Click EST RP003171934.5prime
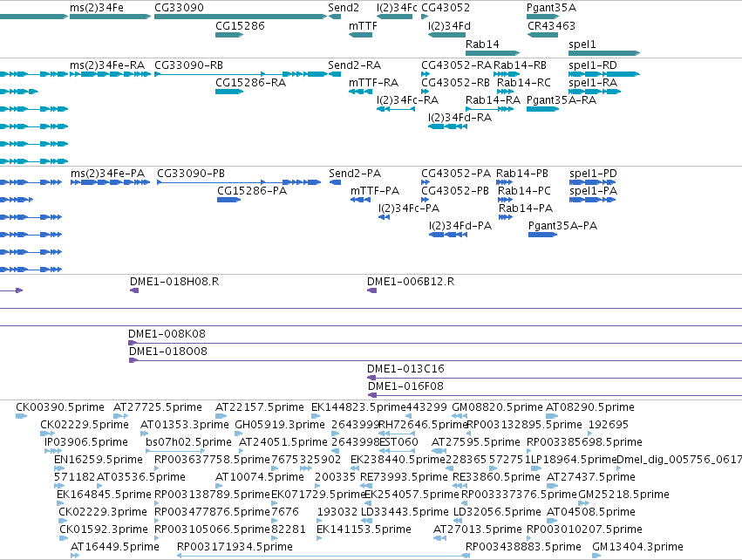The width and height of the screenshot is (742, 560). pos(235,547)
